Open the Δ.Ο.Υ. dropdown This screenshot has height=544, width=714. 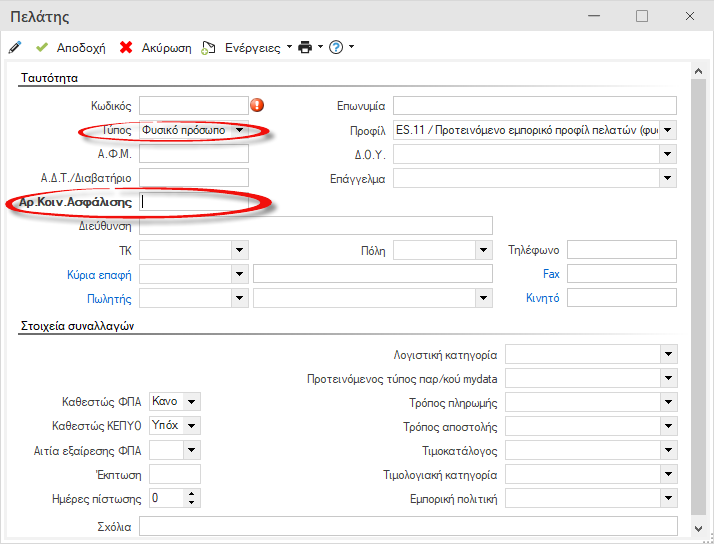click(668, 154)
